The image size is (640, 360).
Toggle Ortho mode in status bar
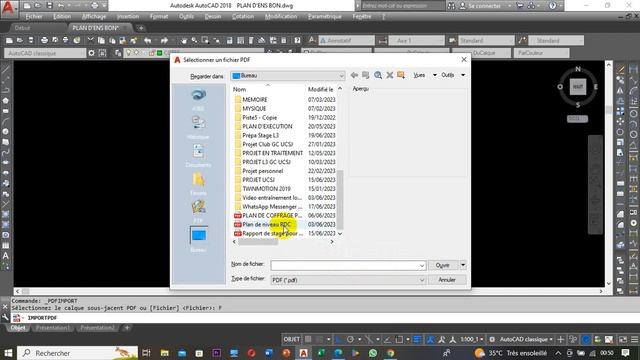tap(338, 340)
